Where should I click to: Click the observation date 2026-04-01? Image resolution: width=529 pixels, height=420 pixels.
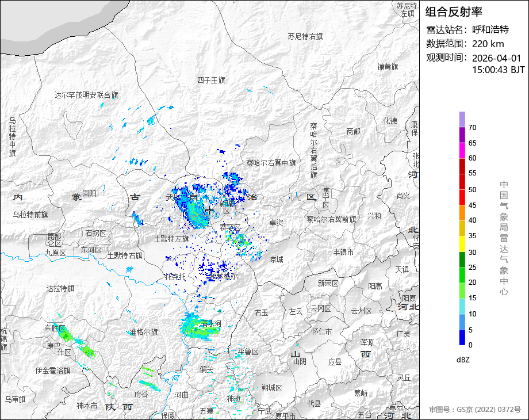(x=497, y=58)
